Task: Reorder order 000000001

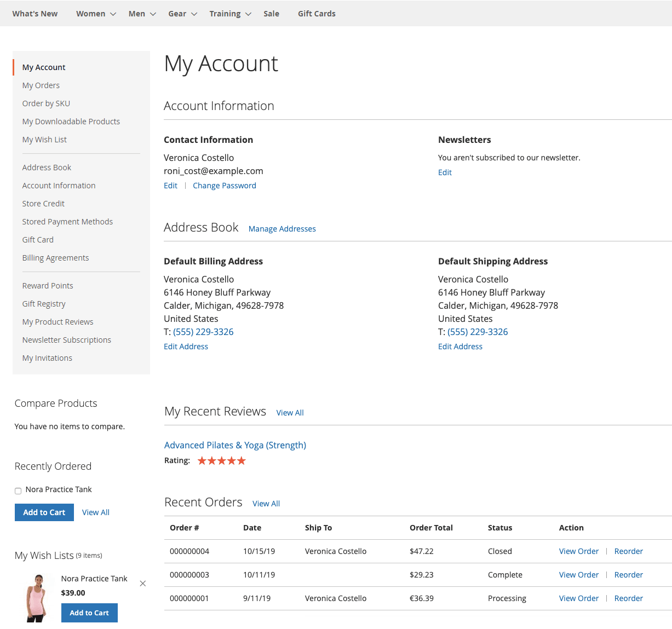Action: click(629, 598)
